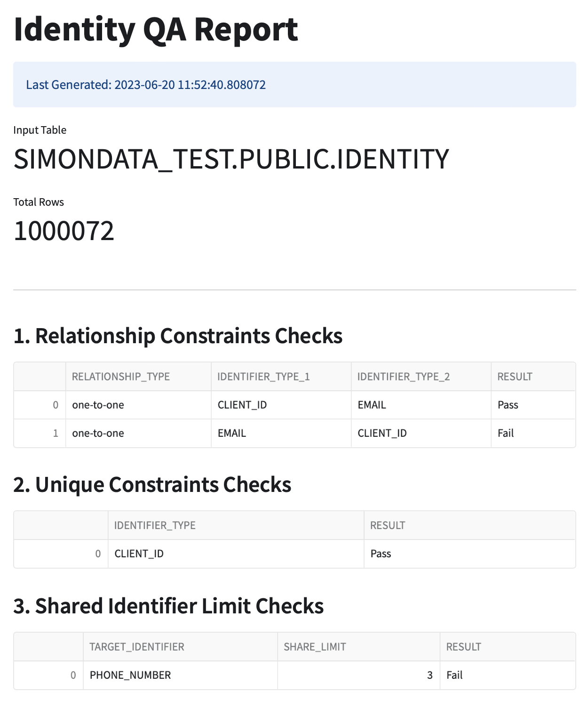Click the IDENTIFIER_TYPE_1 column header

263,377
